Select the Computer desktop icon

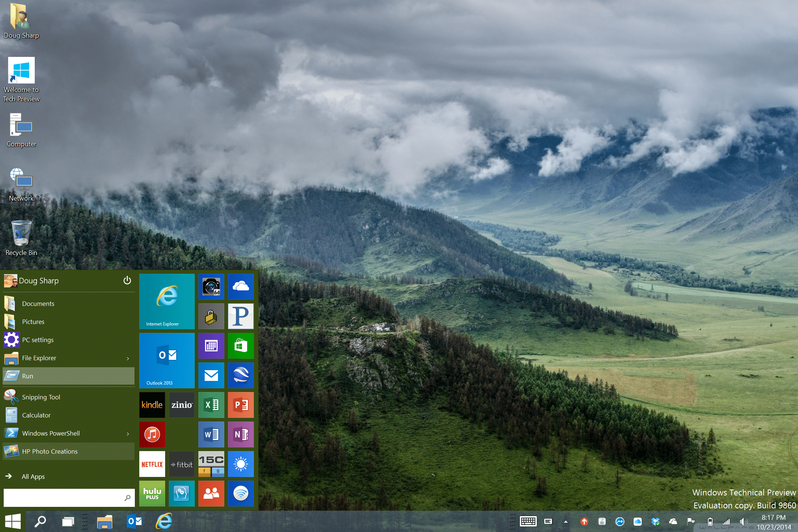click(21, 130)
